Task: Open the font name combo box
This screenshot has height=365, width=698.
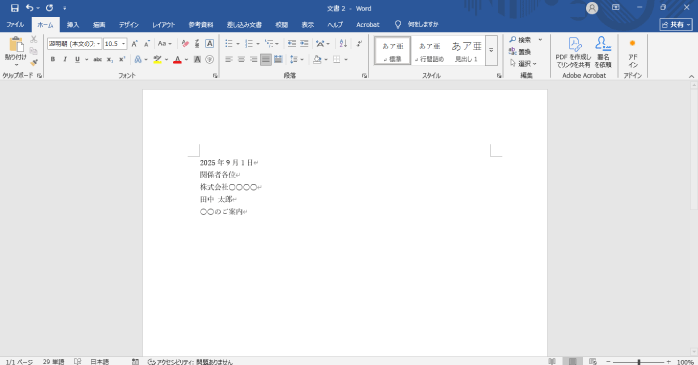Action: 74,44
